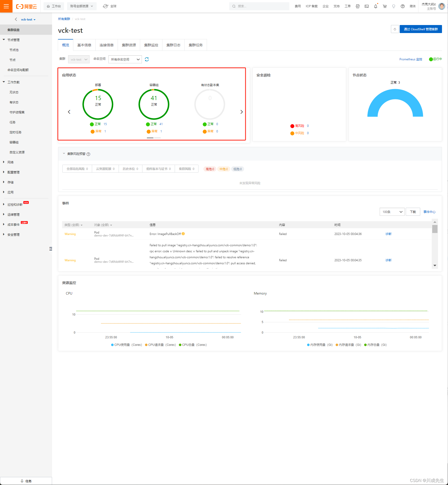Switch to 集群监控 tab
The image size is (448, 485).
151,45
